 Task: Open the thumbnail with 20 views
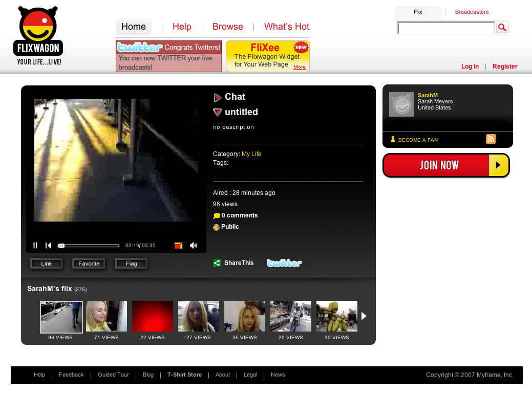[291, 316]
